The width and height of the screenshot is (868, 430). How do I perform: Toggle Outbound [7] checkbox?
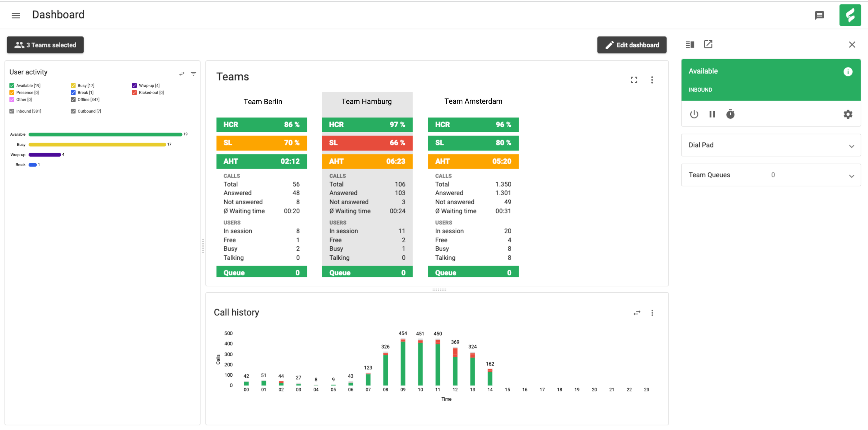pyautogui.click(x=73, y=111)
